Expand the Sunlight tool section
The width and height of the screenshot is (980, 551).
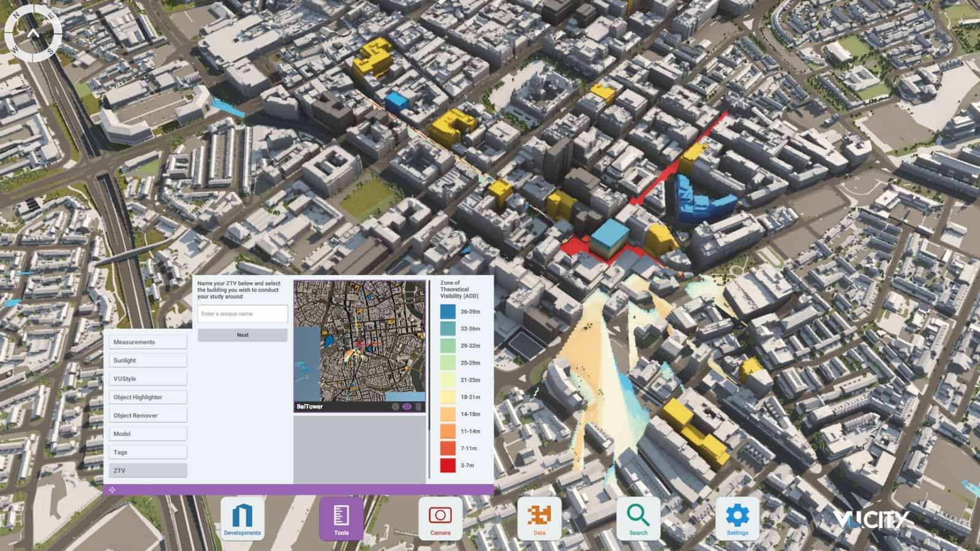(147, 360)
